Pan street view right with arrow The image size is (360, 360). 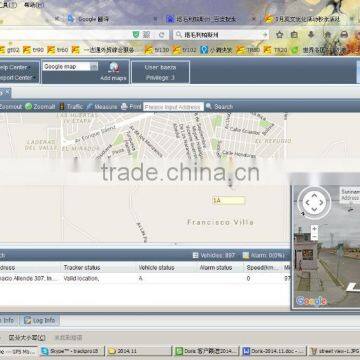(322, 202)
